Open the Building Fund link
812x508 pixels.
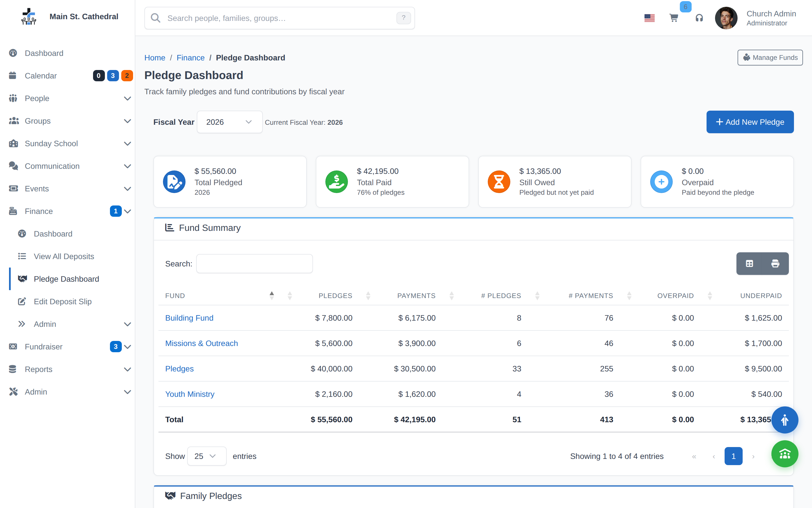pos(189,318)
